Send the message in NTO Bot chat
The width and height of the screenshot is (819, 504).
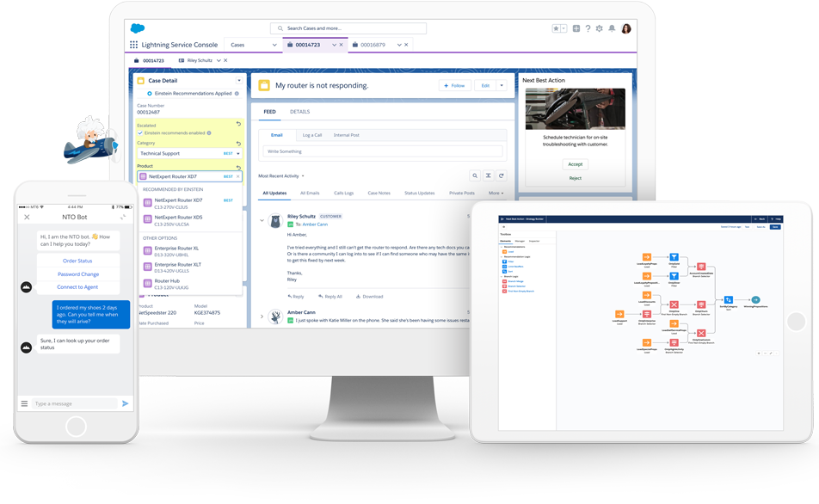(x=126, y=403)
